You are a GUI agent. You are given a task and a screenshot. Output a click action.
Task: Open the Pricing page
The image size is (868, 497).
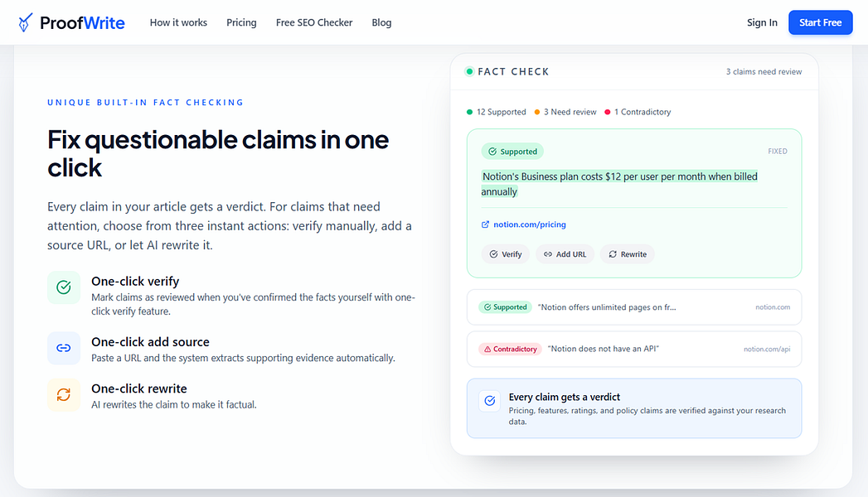[x=241, y=22]
